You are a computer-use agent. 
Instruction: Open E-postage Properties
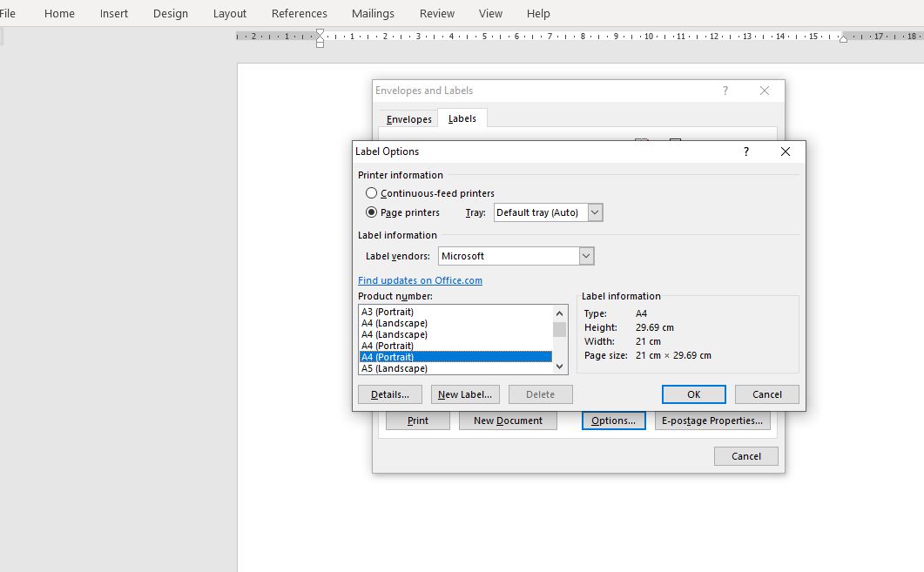pyautogui.click(x=712, y=421)
